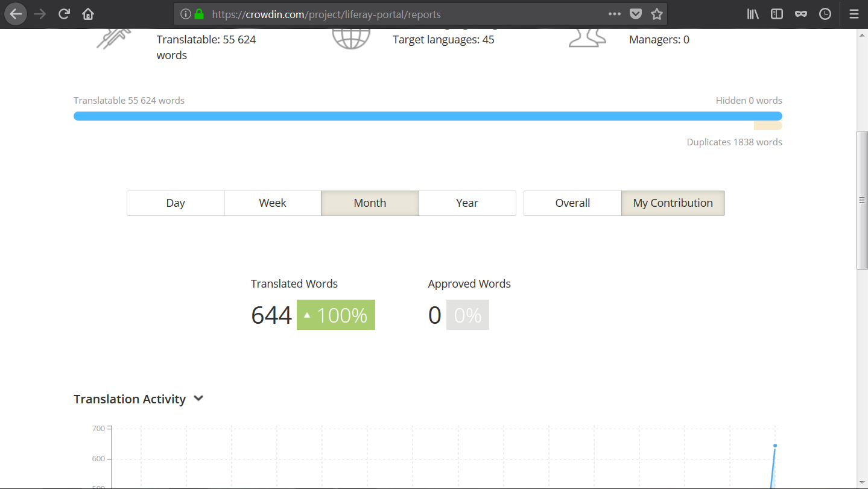The width and height of the screenshot is (868, 489).
Task: Click the 700 label on the chart axis
Action: (x=98, y=429)
